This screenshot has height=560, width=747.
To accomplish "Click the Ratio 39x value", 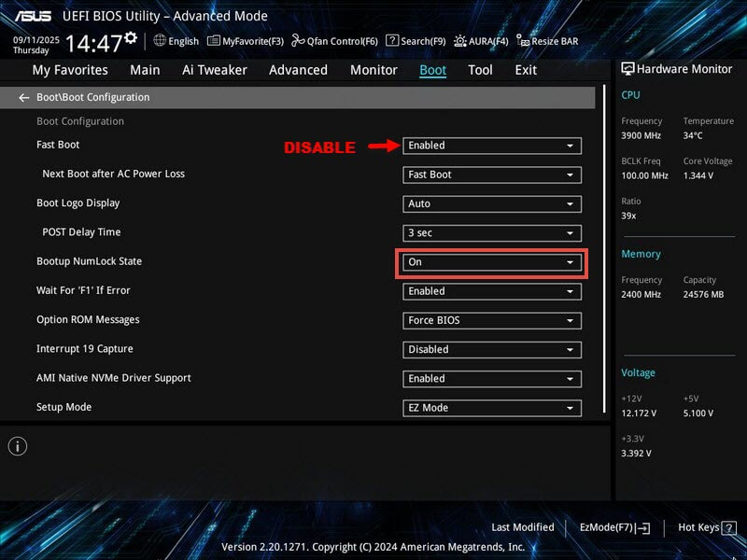I will pyautogui.click(x=628, y=216).
